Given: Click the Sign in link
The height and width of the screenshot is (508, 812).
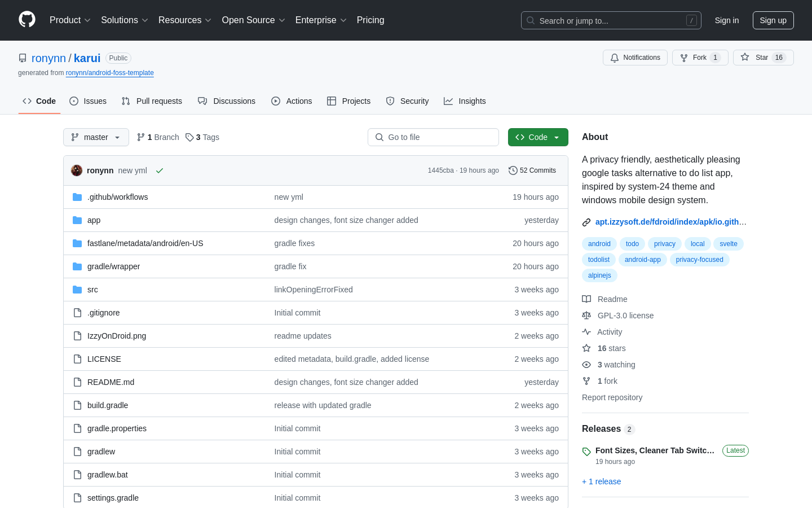Looking at the screenshot, I should (727, 20).
